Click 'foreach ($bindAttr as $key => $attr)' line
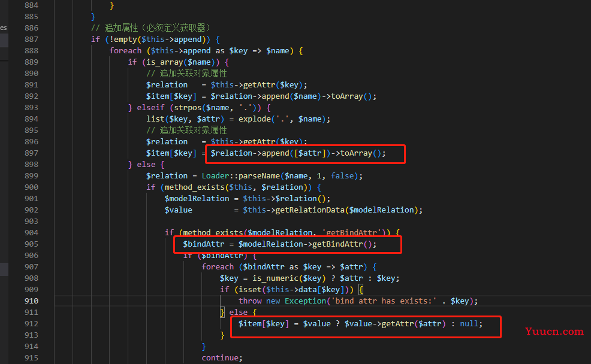591x364 pixels. 285,267
